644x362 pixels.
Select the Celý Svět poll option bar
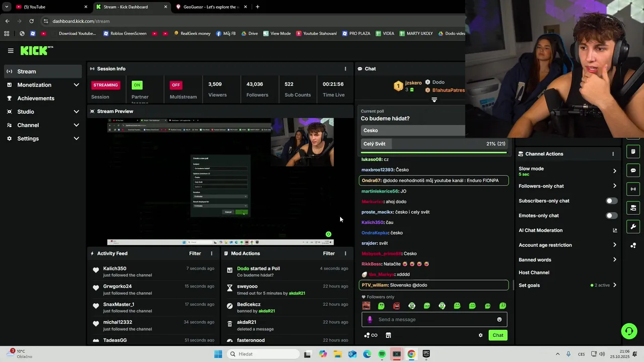coord(434,144)
